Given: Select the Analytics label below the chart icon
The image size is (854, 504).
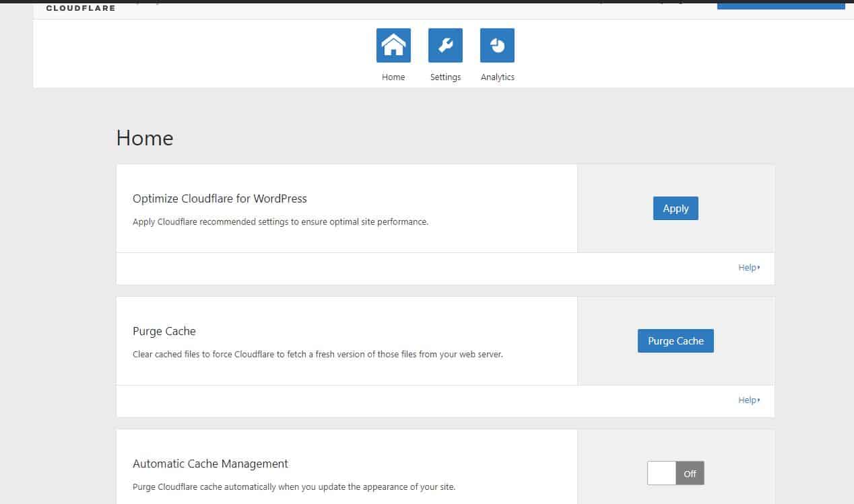Looking at the screenshot, I should (x=497, y=77).
